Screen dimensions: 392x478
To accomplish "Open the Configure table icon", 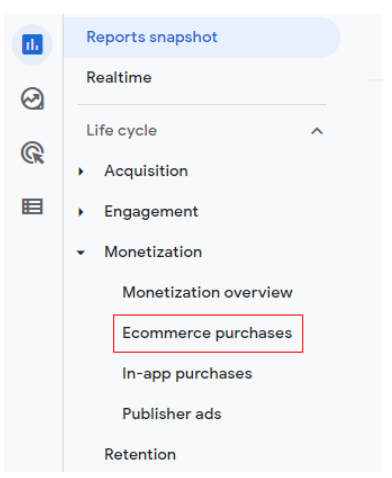I will click(32, 206).
